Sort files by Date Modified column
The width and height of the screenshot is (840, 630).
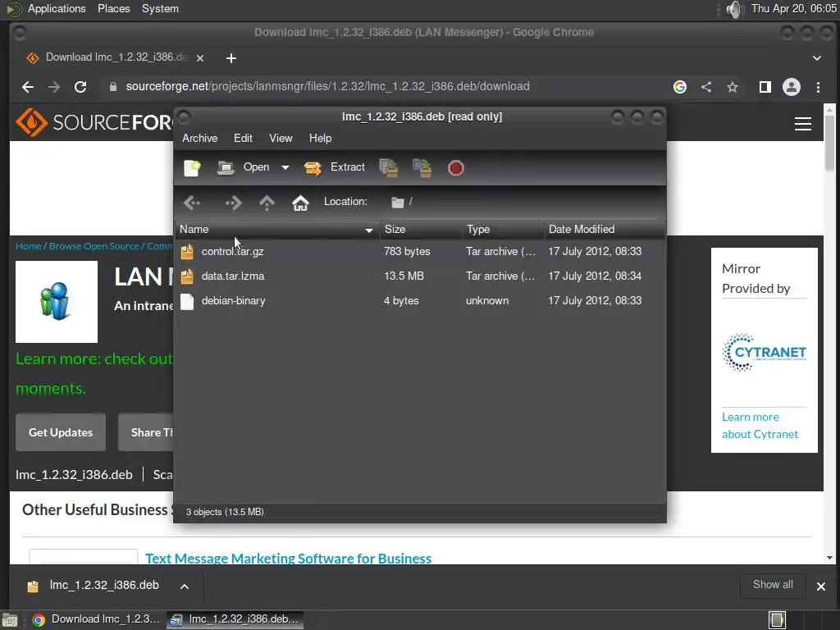(x=605, y=230)
